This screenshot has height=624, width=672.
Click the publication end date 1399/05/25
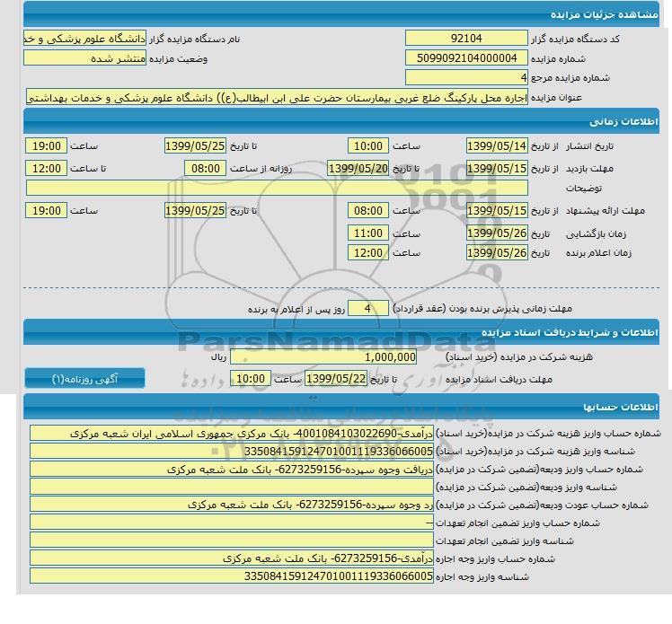[x=195, y=146]
